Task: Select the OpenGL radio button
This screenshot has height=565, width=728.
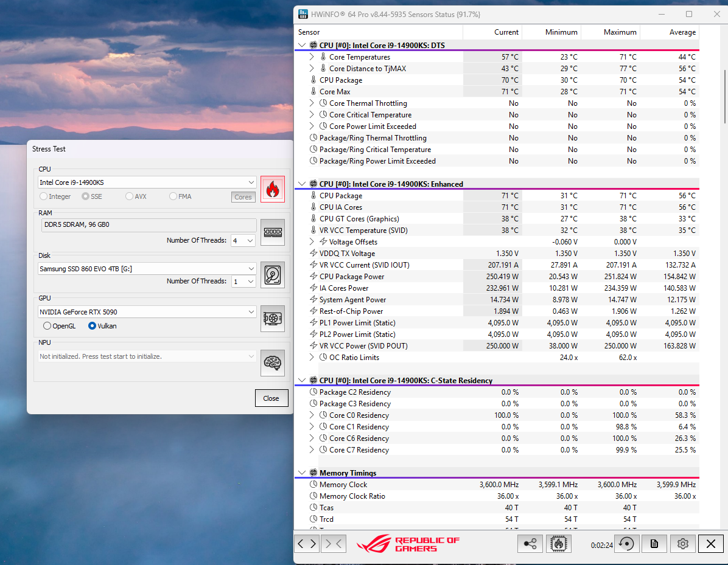Action: [47, 325]
